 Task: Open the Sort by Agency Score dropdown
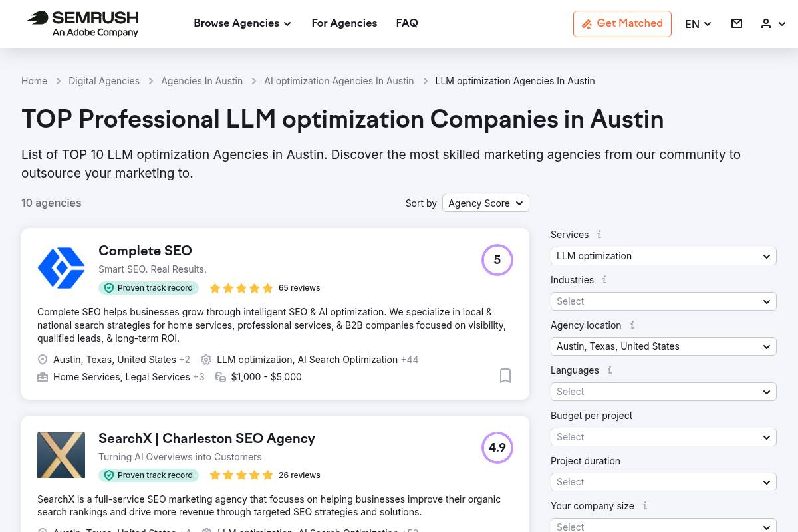(485, 203)
